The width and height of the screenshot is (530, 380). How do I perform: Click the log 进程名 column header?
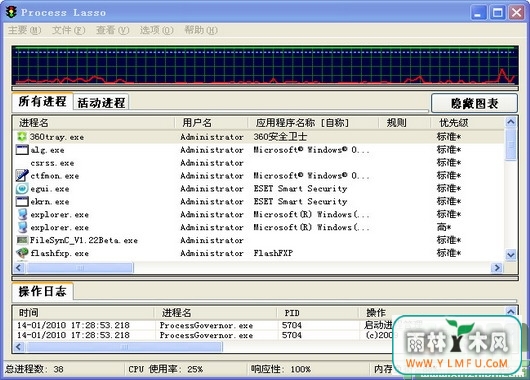click(215, 313)
